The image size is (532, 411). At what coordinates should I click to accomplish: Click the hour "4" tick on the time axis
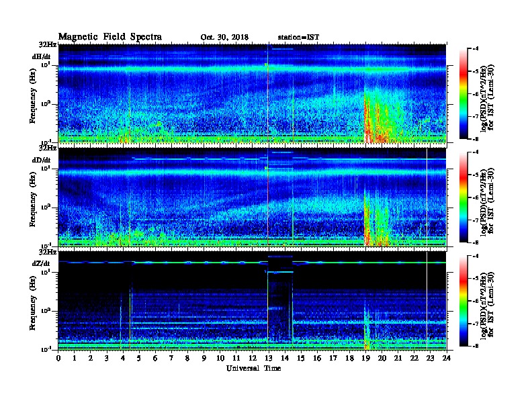pos(123,358)
